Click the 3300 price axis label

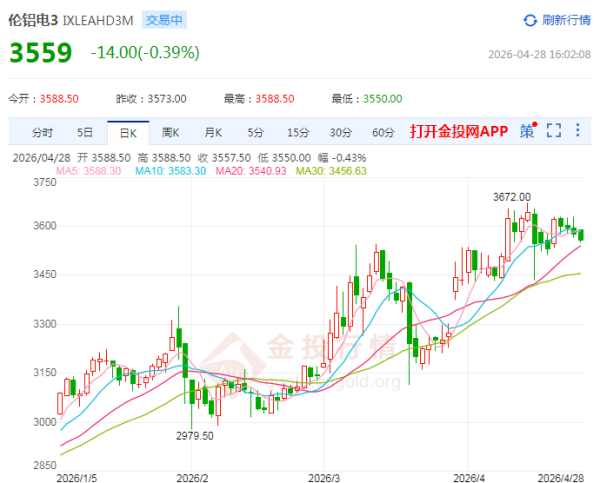45,324
